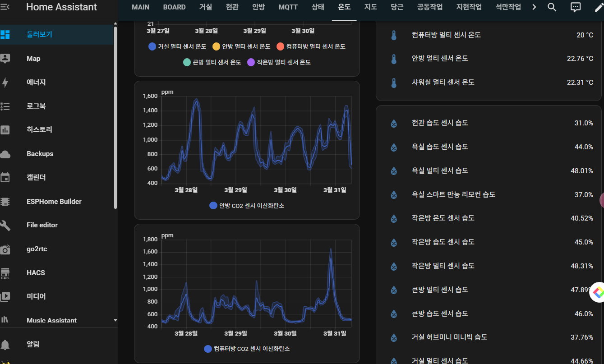Click thermometer icon for 안방 멀티 센서 온도
Screen dimensions: 604x364
394,59
